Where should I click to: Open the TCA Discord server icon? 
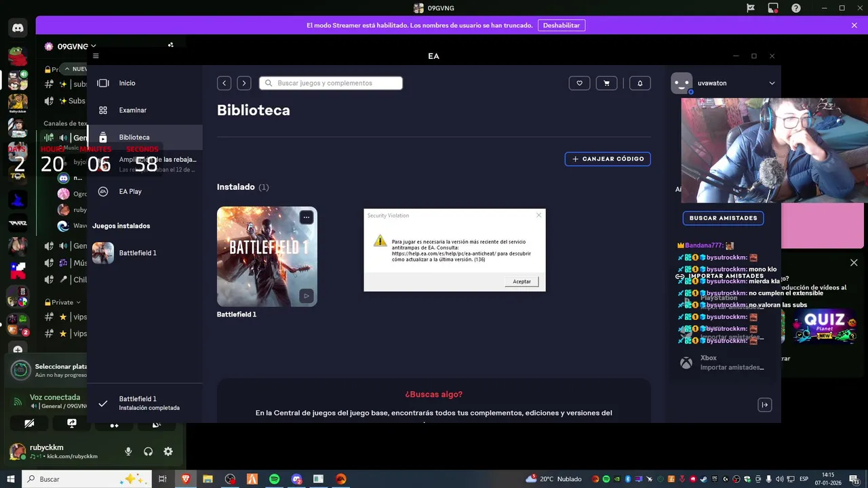[x=18, y=175]
